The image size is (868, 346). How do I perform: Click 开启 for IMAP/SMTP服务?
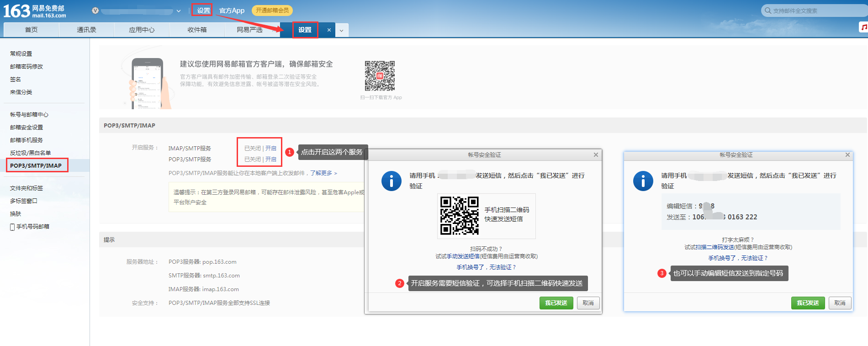pyautogui.click(x=271, y=149)
